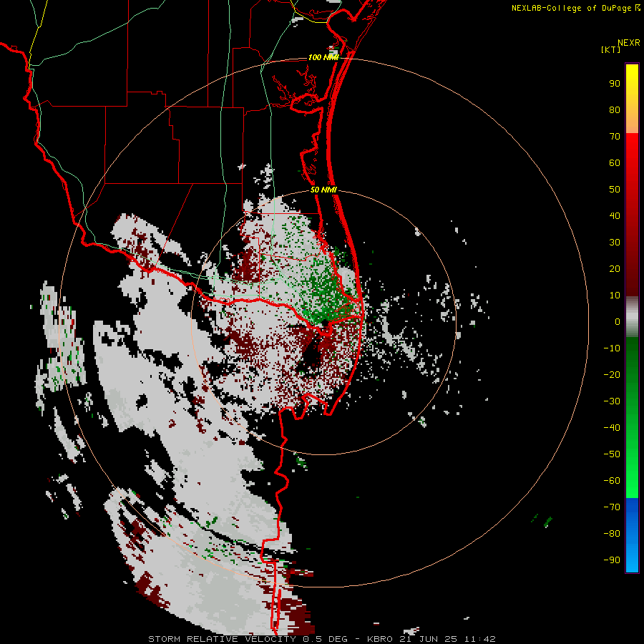
Task: Click the 80 value on velocity scale
Action: tap(615, 110)
